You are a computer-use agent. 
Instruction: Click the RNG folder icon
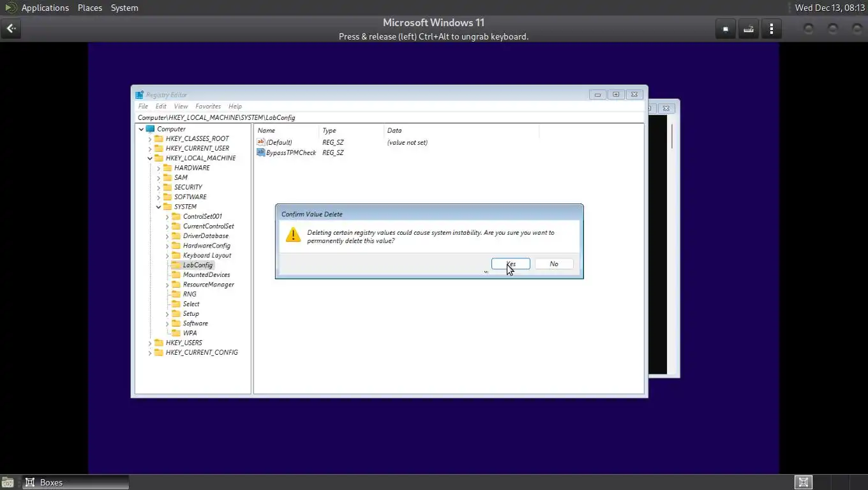176,294
